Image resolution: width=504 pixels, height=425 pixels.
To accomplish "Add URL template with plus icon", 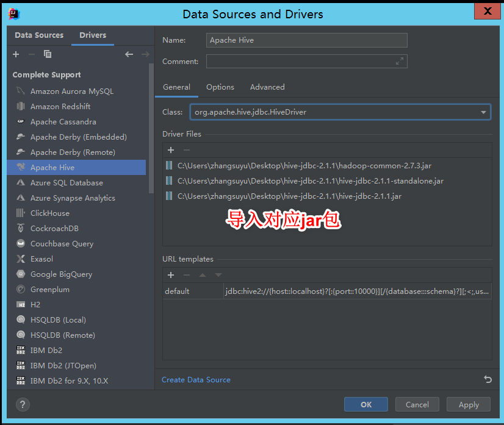I will tap(171, 275).
